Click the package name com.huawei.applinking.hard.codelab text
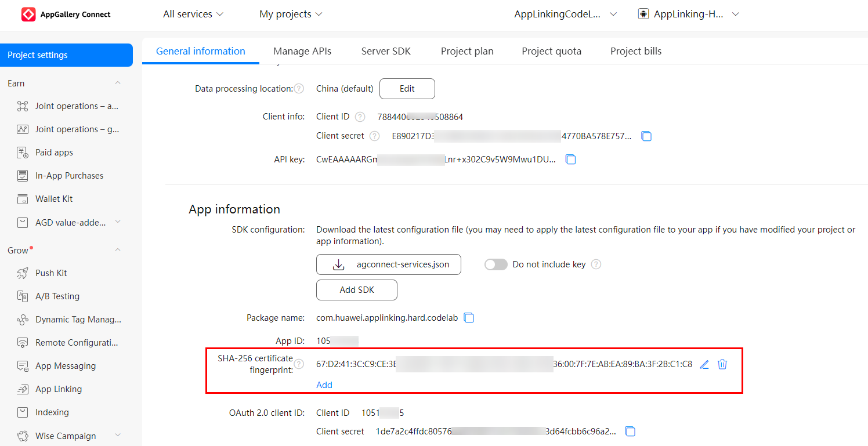 tap(387, 318)
